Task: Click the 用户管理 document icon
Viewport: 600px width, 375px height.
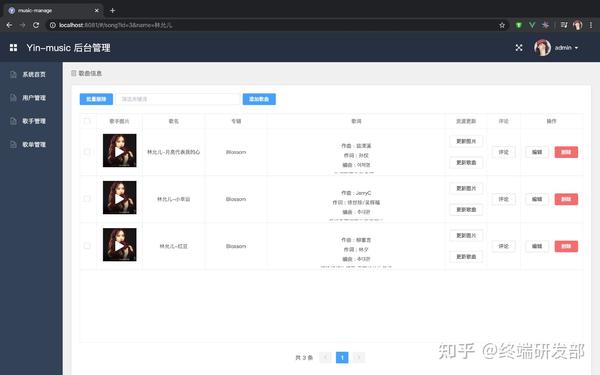Action: coord(13,98)
